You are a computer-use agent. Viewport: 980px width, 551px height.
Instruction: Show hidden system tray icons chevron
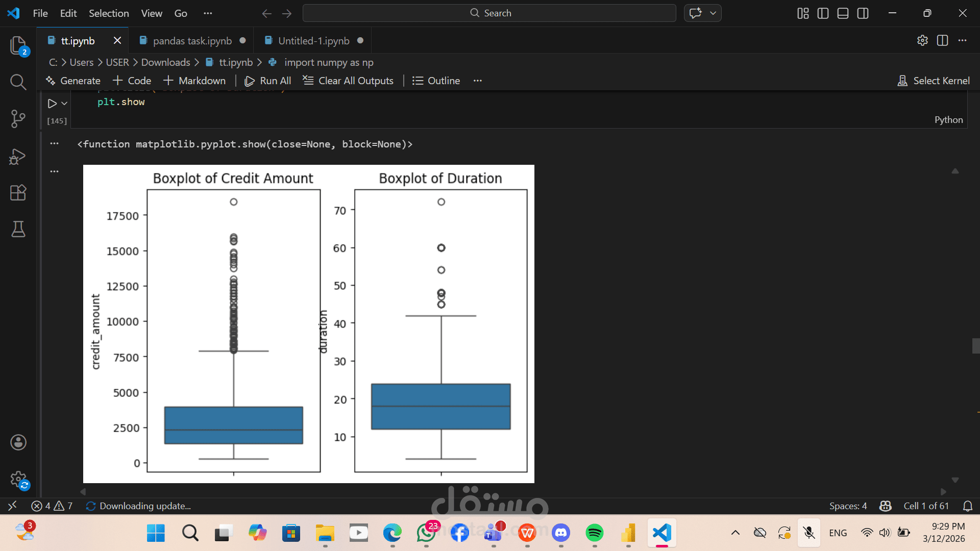(735, 533)
